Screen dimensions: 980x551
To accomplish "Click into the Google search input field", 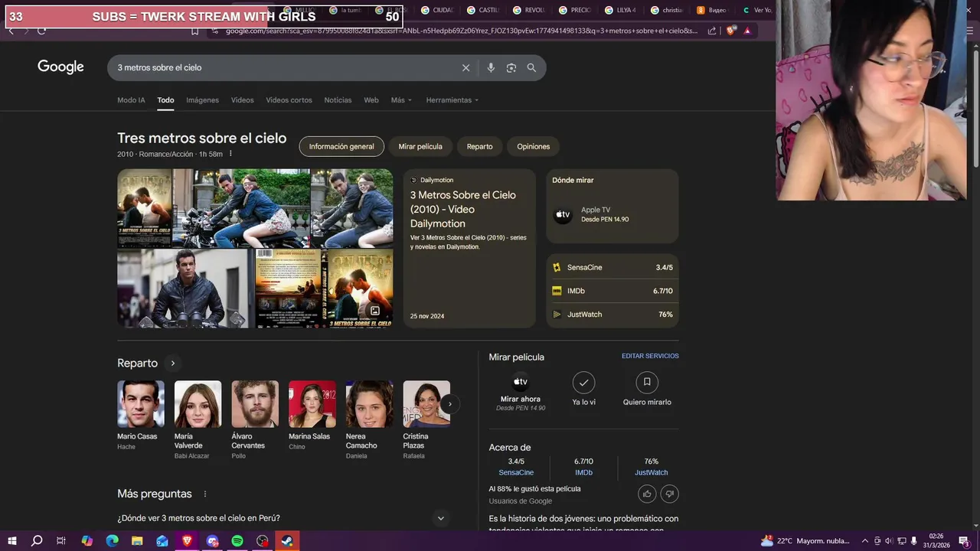I will (x=283, y=68).
